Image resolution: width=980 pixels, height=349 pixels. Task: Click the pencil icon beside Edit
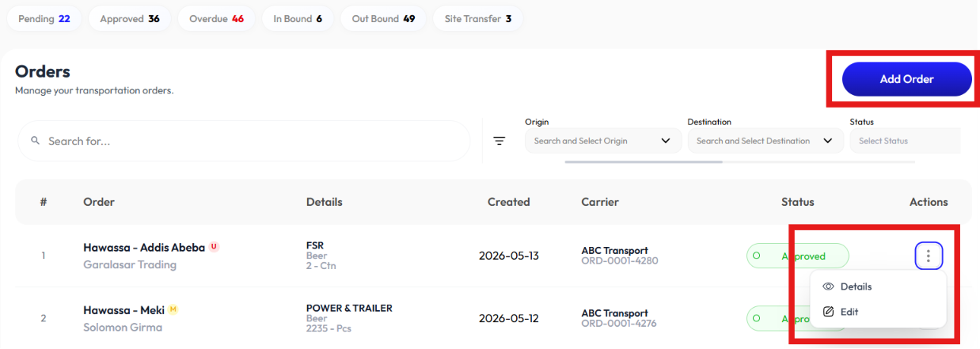pyautogui.click(x=829, y=312)
